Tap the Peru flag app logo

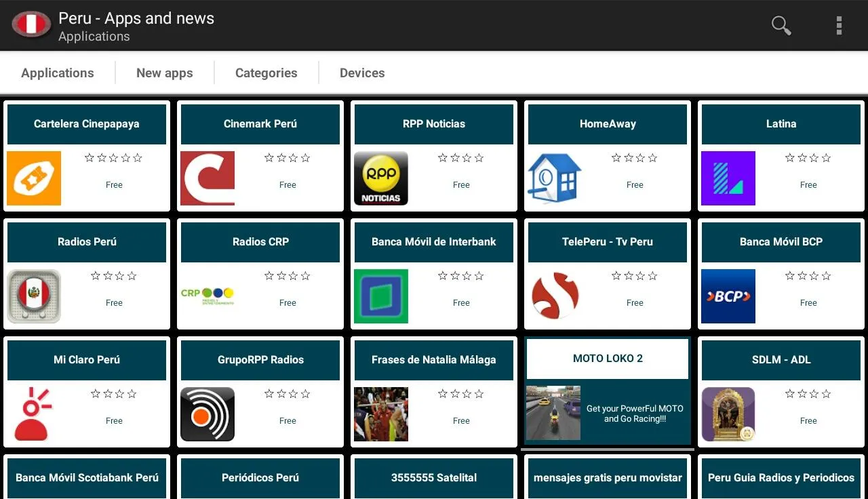tap(31, 25)
